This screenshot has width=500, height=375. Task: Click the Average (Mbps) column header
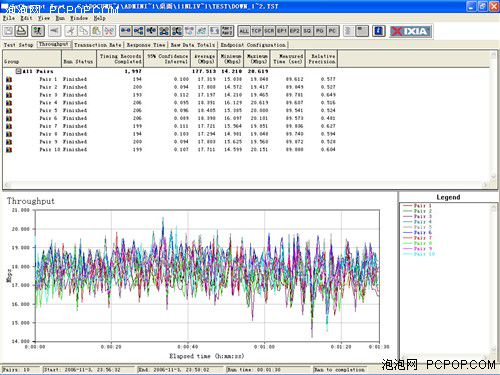tap(204, 59)
